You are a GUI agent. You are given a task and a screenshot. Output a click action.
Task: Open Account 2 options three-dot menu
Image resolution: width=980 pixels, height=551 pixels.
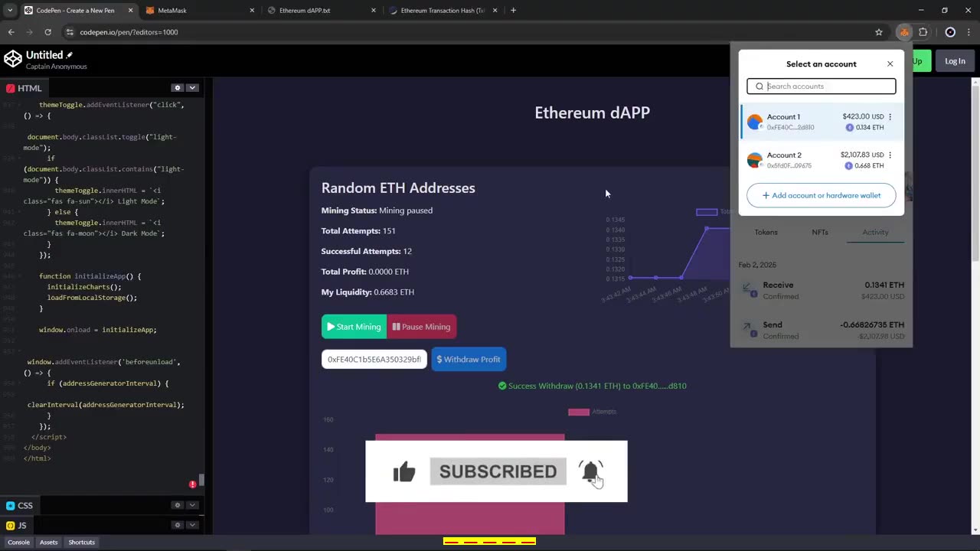pyautogui.click(x=890, y=155)
